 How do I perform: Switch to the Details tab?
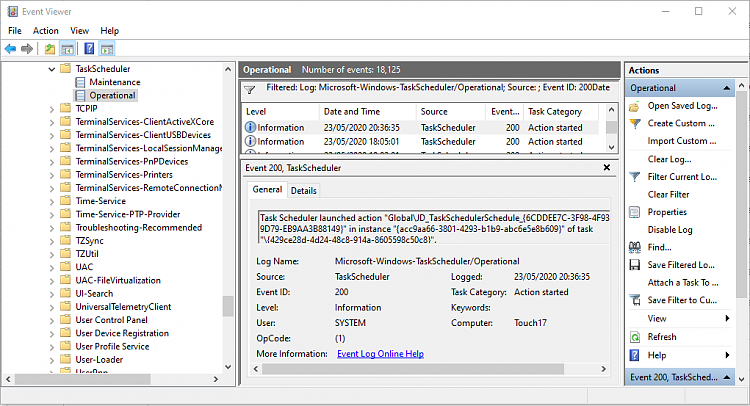coord(303,190)
